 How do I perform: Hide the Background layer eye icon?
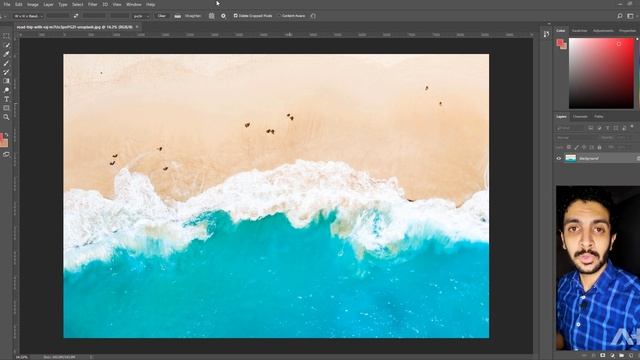pos(559,158)
